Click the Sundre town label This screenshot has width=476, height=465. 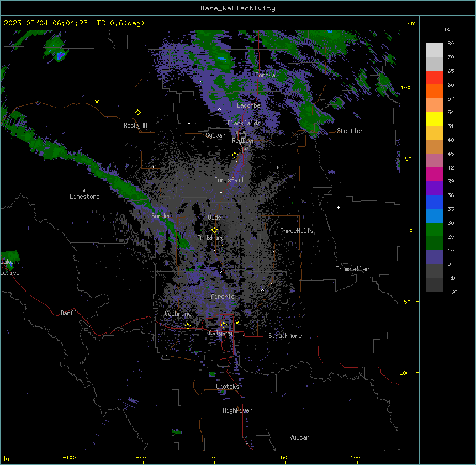pyautogui.click(x=161, y=216)
